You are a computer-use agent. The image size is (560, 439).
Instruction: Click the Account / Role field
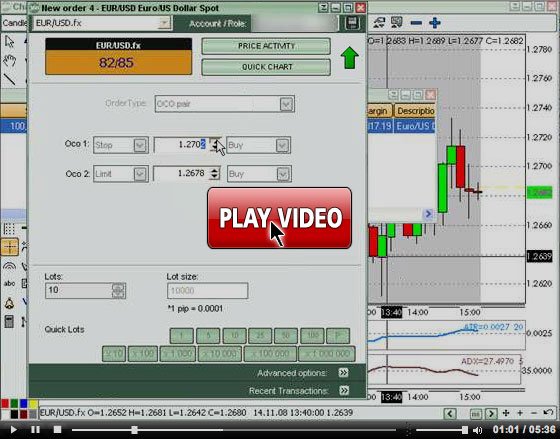[x=294, y=24]
